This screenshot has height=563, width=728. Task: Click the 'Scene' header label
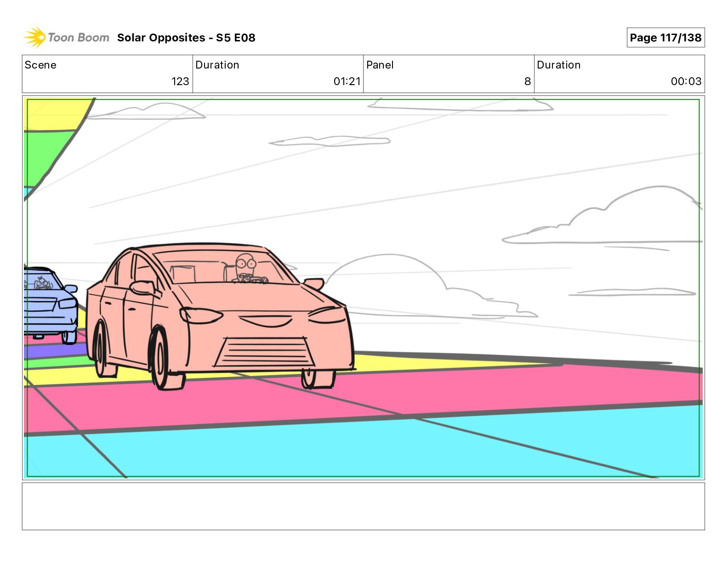[x=40, y=65]
